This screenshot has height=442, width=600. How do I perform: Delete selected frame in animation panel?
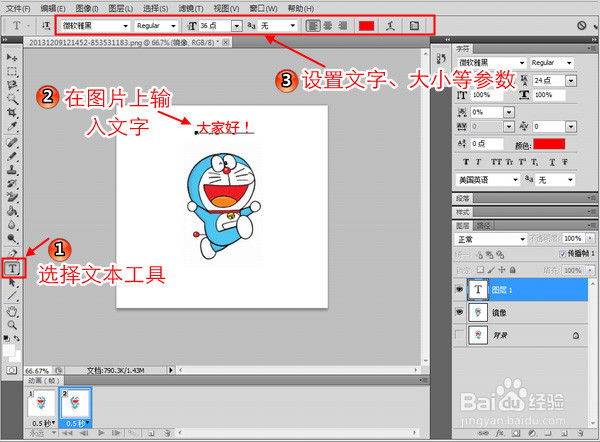[x=167, y=433]
